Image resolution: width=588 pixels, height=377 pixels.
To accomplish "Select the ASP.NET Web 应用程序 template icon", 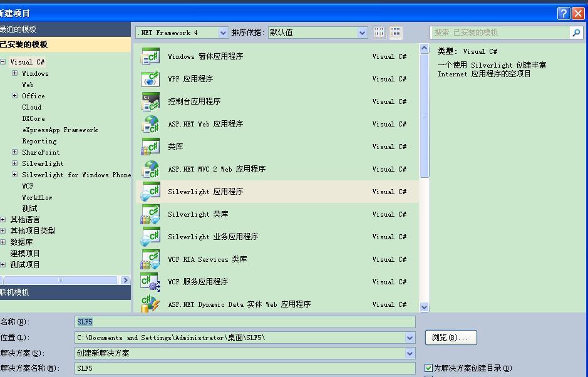I will click(150, 124).
